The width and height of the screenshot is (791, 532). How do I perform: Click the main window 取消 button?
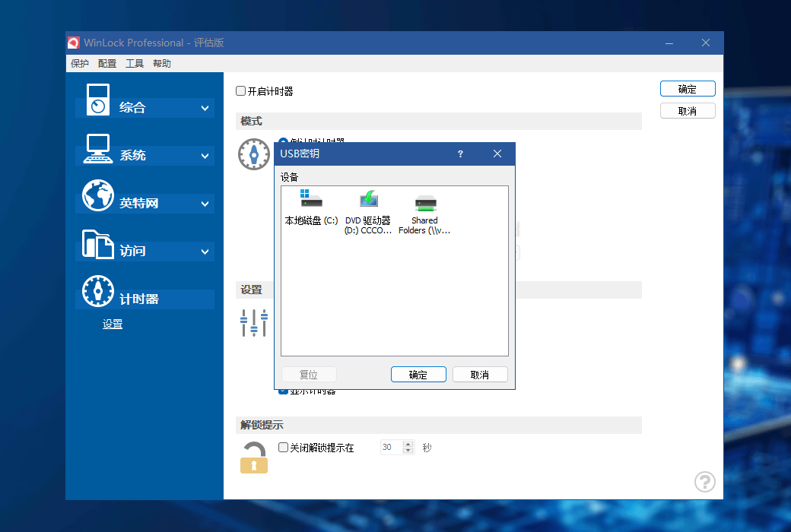(688, 111)
